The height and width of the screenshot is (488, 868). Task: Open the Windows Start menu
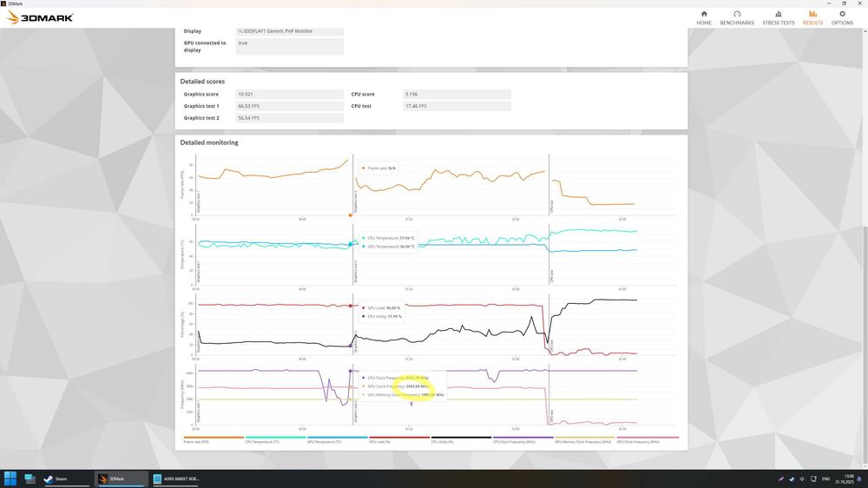(x=10, y=478)
